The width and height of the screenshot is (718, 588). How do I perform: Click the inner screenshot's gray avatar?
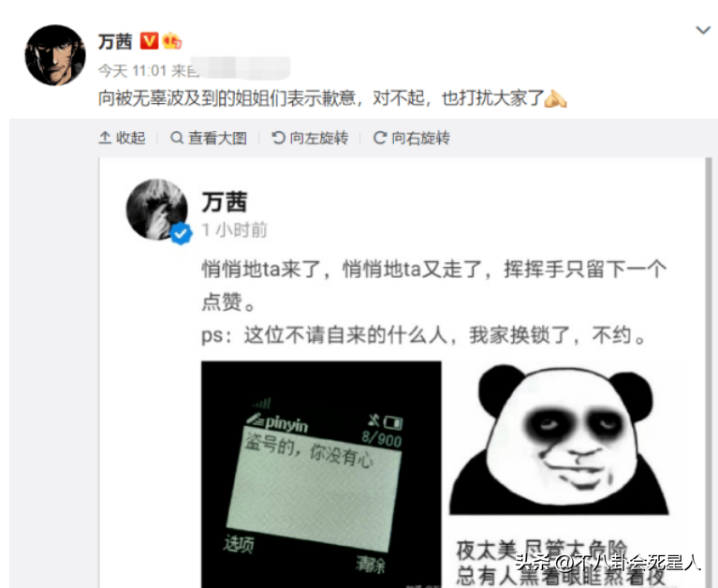click(157, 210)
